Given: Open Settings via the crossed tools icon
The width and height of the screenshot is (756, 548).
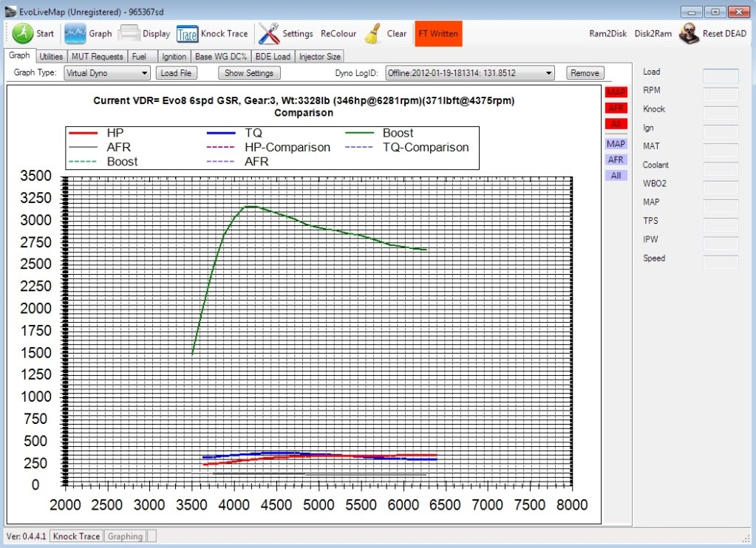Looking at the screenshot, I should click(268, 33).
